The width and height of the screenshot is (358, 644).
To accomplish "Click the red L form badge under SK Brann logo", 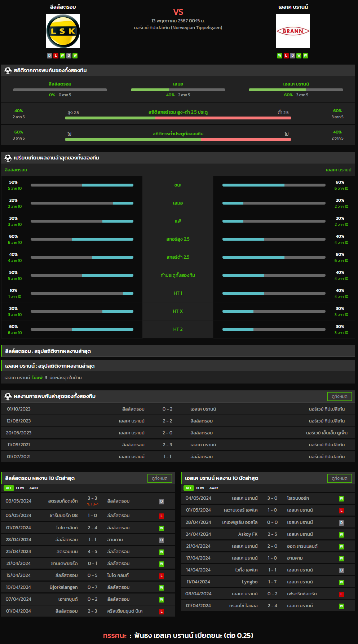I will click(x=286, y=56).
